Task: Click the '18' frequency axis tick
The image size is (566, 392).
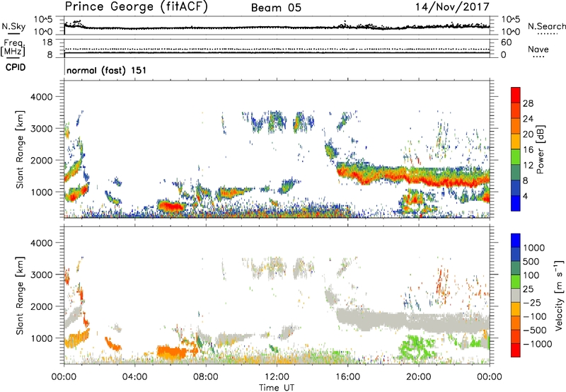Action: pos(47,42)
